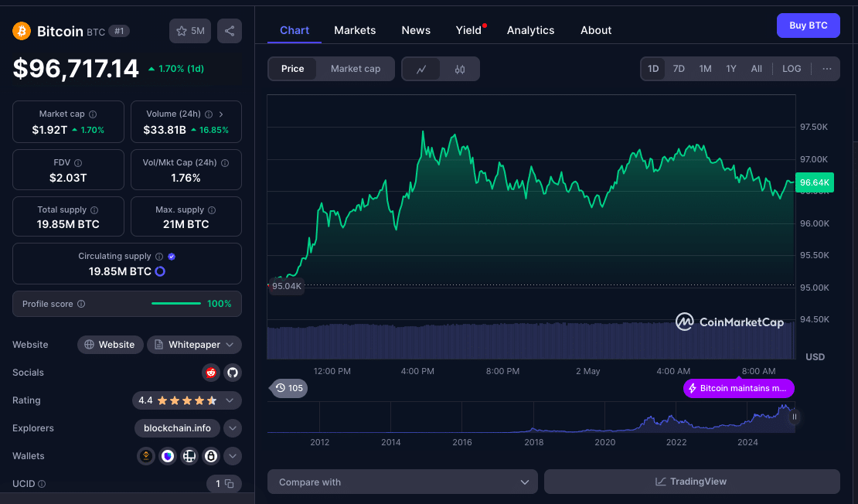Open more chart options ellipsis

(x=827, y=69)
